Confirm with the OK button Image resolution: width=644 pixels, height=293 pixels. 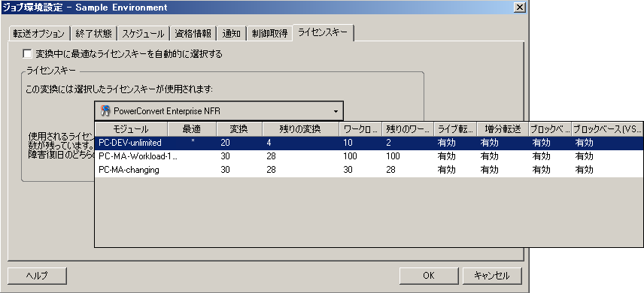click(x=429, y=276)
